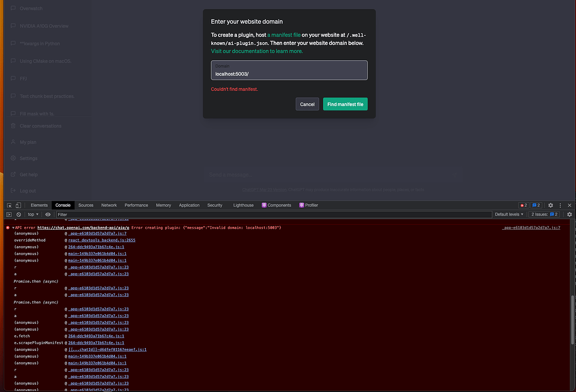Viewport: 576px width, 392px height.
Task: Open the 'Visit our documentation' link
Action: click(256, 51)
